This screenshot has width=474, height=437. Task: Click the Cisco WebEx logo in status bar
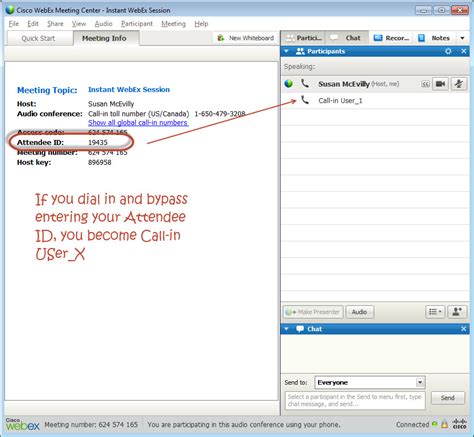point(22,424)
